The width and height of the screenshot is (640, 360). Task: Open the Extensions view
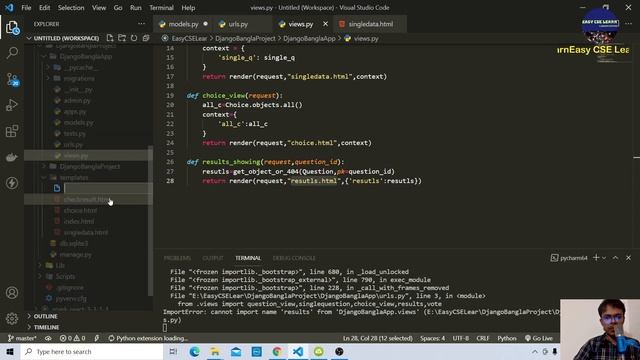tap(12, 131)
